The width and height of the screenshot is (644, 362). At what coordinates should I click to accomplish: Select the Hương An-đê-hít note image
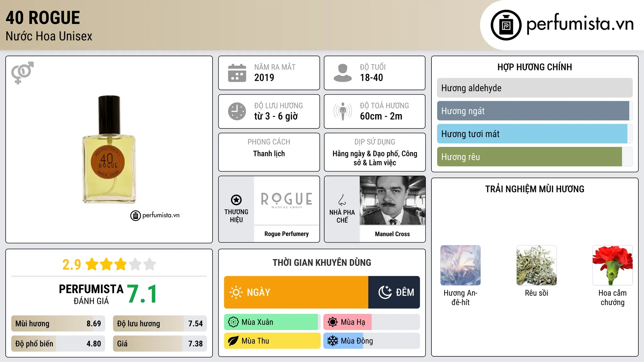tap(460, 265)
